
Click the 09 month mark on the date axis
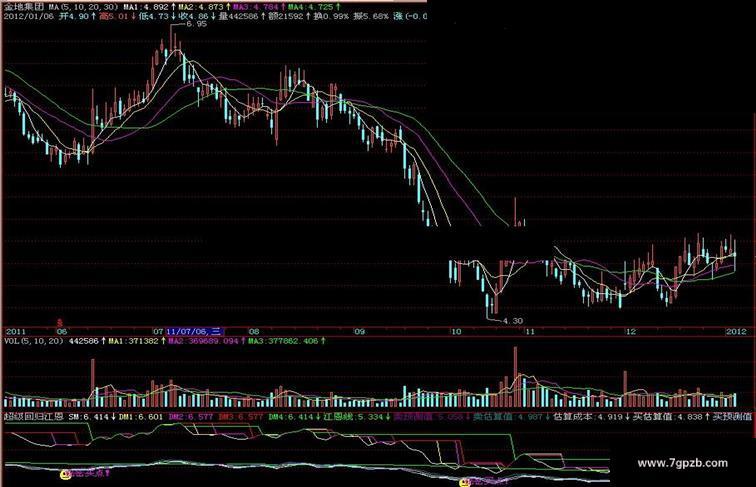tap(359, 331)
